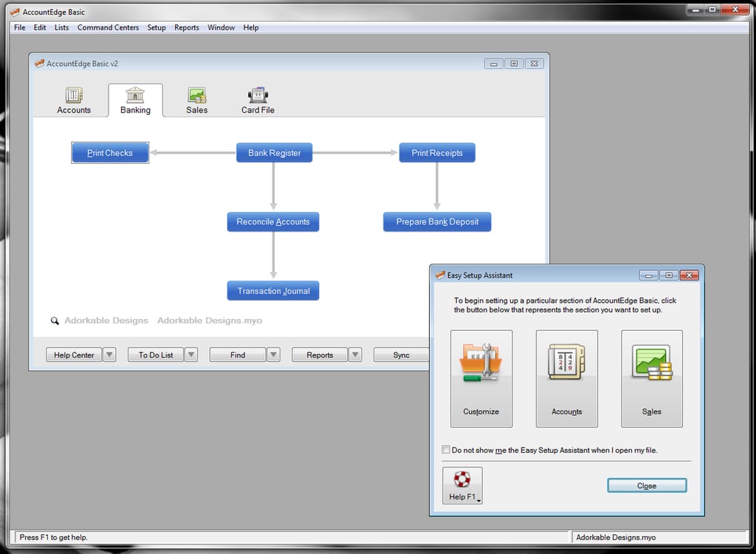This screenshot has height=554, width=756.
Task: Close the AccountEdge Basic v2 command center window
Action: tap(535, 64)
